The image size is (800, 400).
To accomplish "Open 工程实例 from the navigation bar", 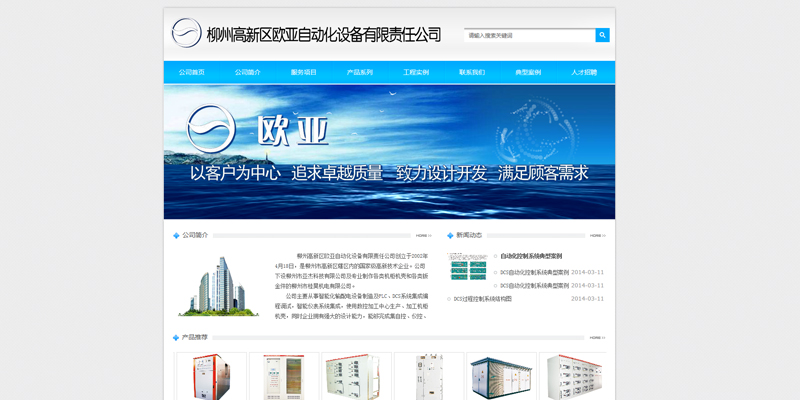I will pos(416,73).
